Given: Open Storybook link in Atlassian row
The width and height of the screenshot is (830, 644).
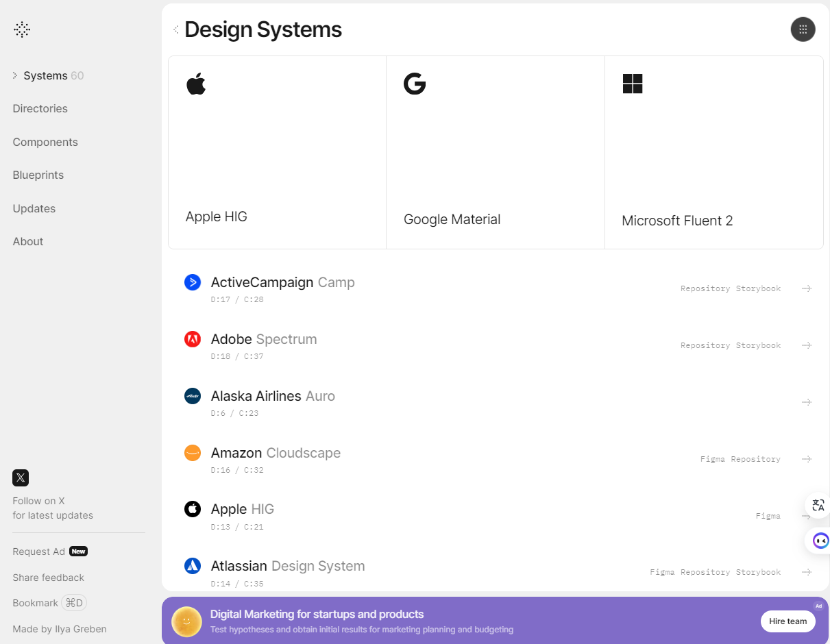Looking at the screenshot, I should 758,572.
